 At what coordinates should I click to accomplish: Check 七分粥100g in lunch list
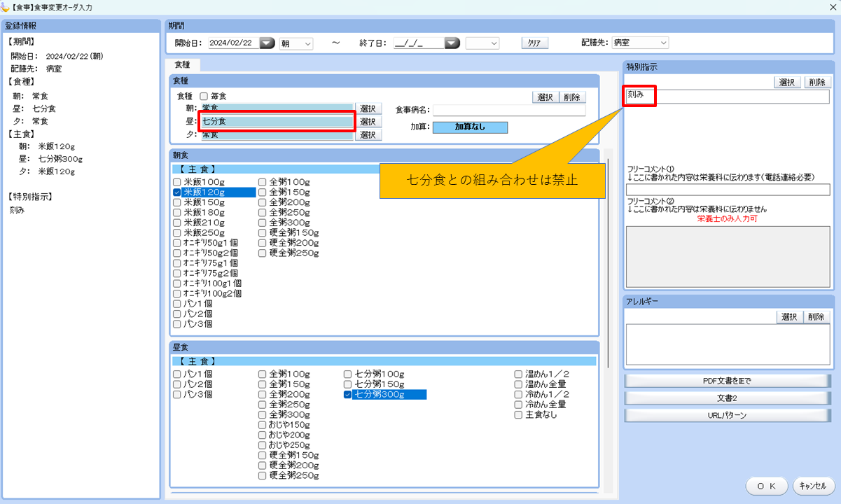347,374
